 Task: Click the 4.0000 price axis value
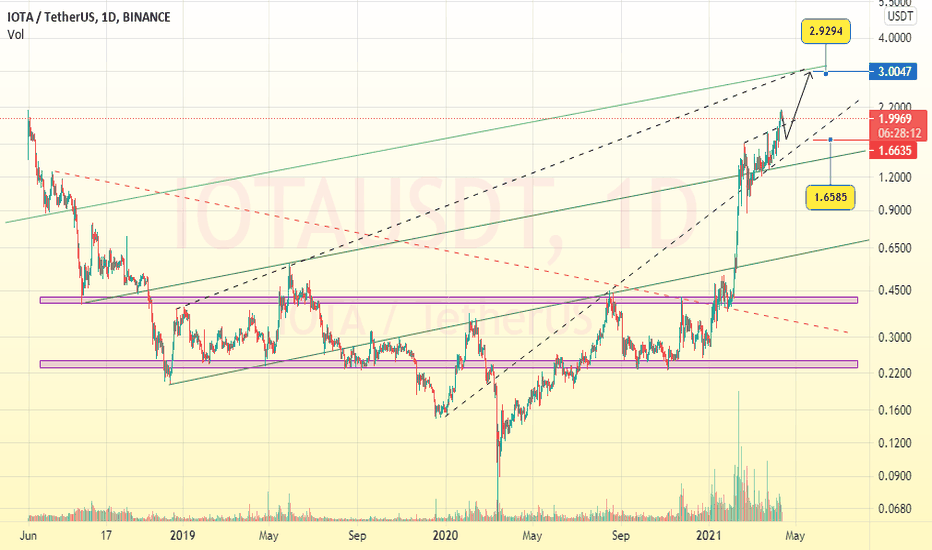[894, 37]
